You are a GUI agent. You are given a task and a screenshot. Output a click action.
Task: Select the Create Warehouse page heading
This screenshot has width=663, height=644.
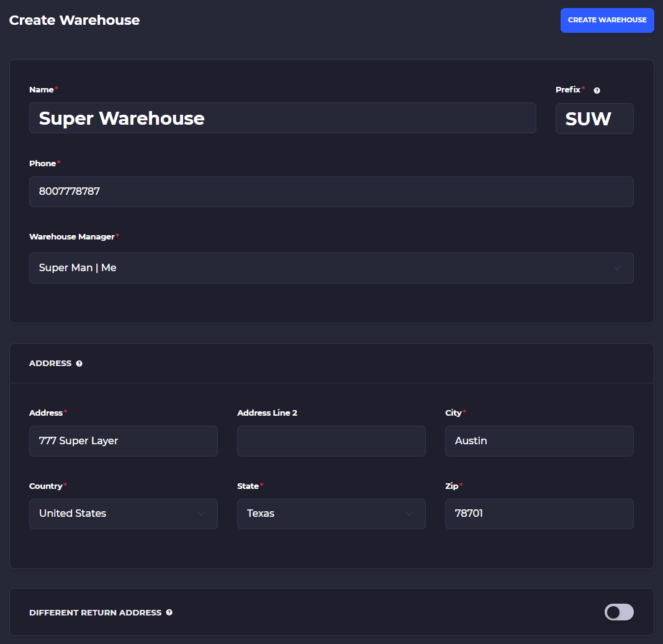pos(74,20)
